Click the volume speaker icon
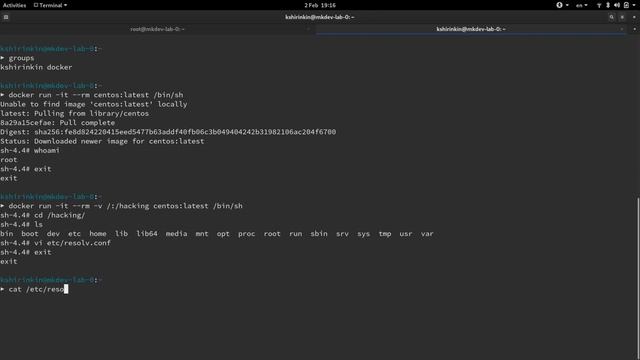This screenshot has width=640, height=360. (617, 5)
